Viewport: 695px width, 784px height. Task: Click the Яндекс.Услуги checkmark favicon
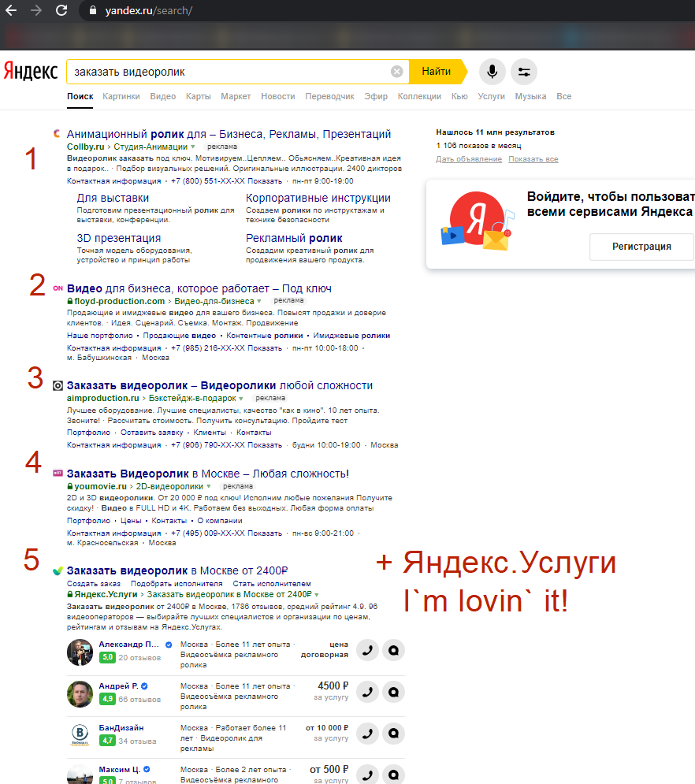[x=58, y=570]
